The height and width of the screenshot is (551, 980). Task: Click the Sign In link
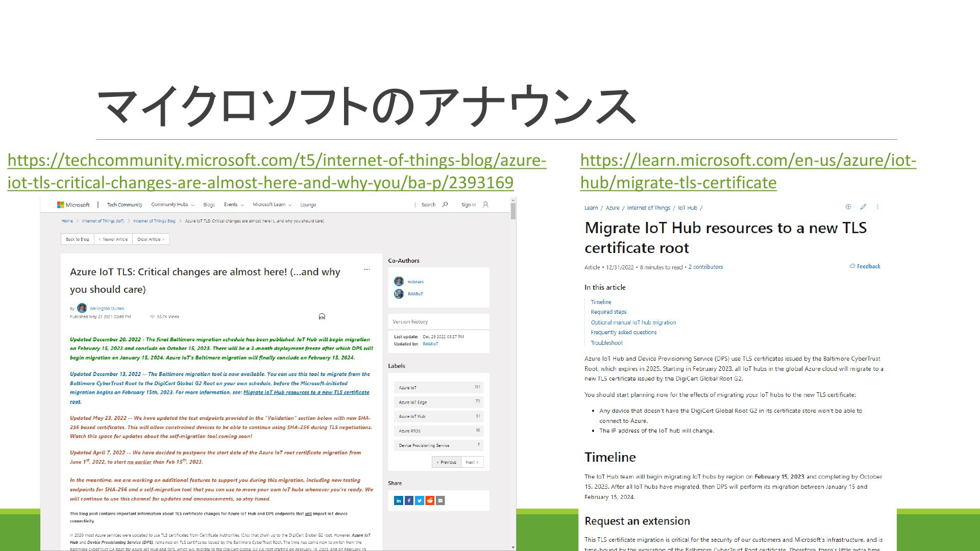pyautogui.click(x=469, y=205)
